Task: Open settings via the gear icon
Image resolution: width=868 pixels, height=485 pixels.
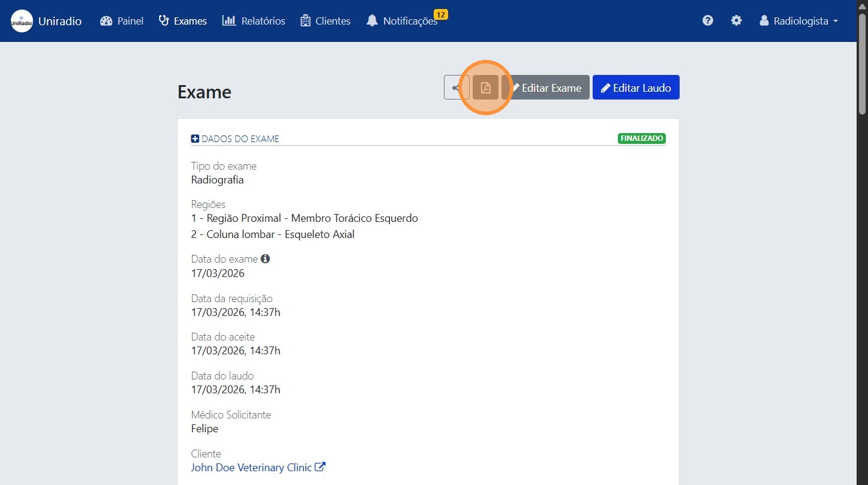Action: (736, 21)
